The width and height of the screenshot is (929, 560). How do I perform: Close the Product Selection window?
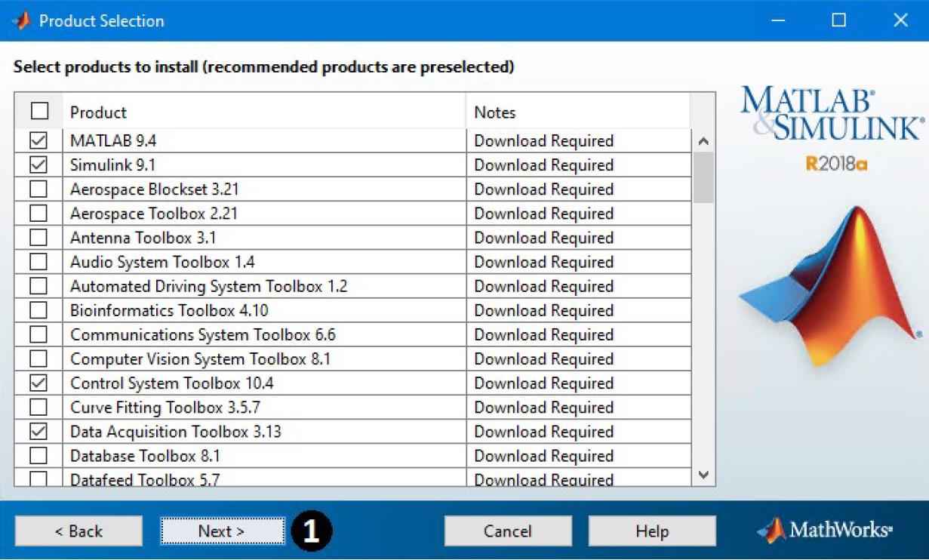coord(900,20)
